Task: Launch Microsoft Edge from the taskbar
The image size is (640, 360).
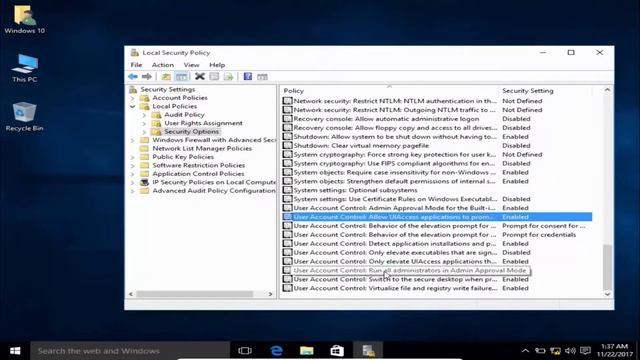Action: (276, 351)
